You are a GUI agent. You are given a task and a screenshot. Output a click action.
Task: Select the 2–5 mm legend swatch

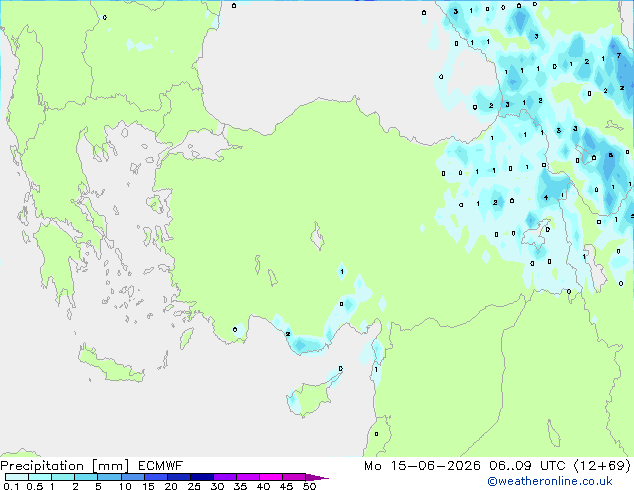coord(86,477)
